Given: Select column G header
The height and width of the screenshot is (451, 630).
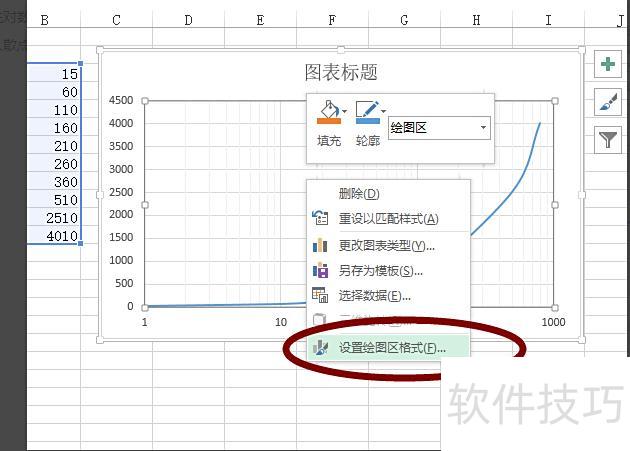Looking at the screenshot, I should tap(404, 20).
